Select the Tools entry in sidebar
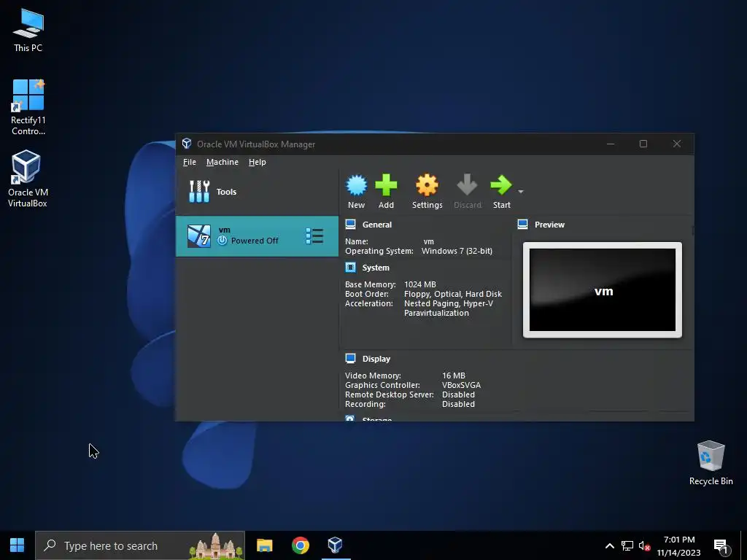Screen dimensions: 747x560 (257, 192)
